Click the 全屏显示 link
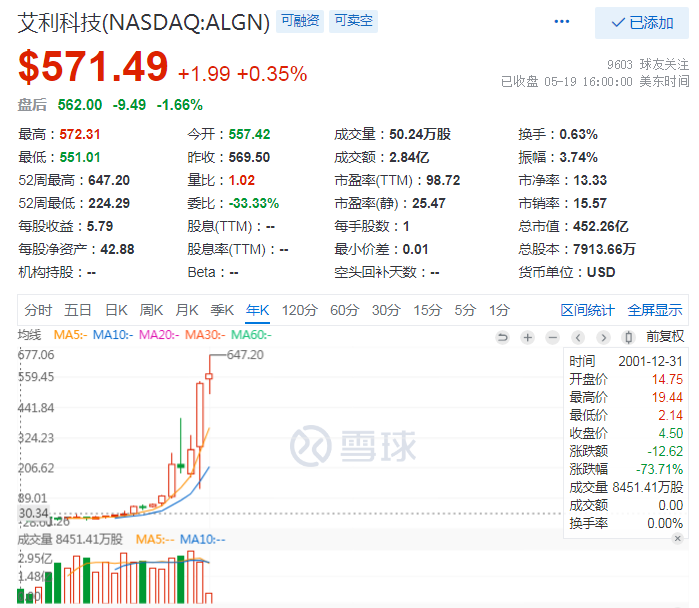Viewport: 699px width, 608px height. click(x=654, y=310)
